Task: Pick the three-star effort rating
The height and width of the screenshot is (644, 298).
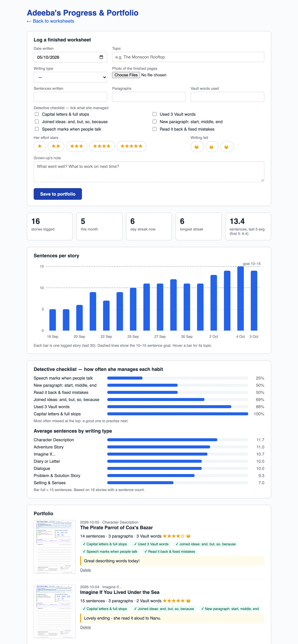Action: tap(77, 146)
